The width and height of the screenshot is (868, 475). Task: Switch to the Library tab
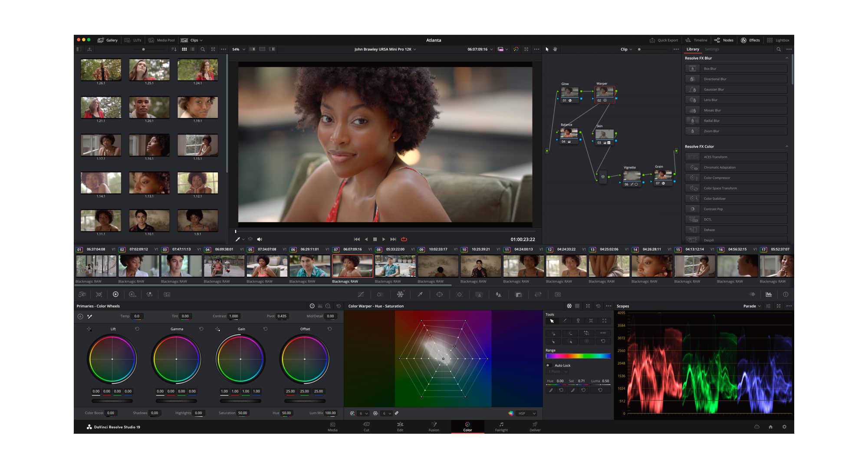(x=693, y=49)
